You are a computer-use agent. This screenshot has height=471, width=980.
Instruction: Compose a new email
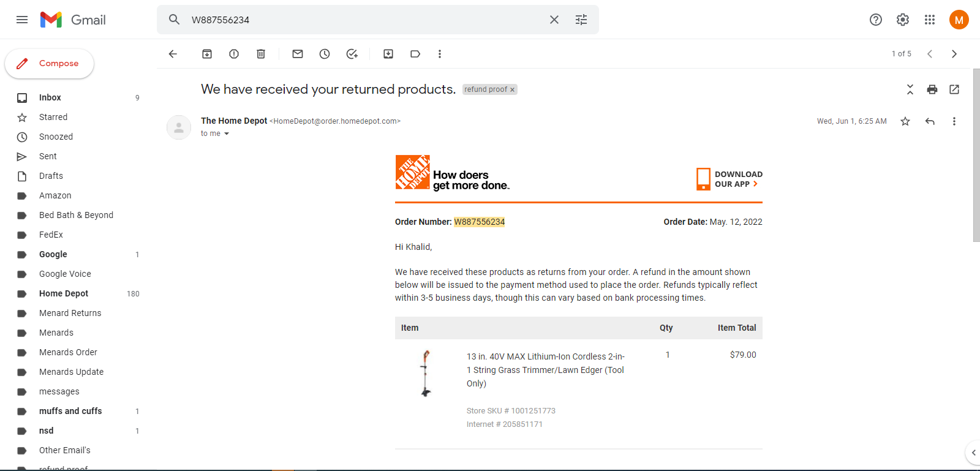49,64
